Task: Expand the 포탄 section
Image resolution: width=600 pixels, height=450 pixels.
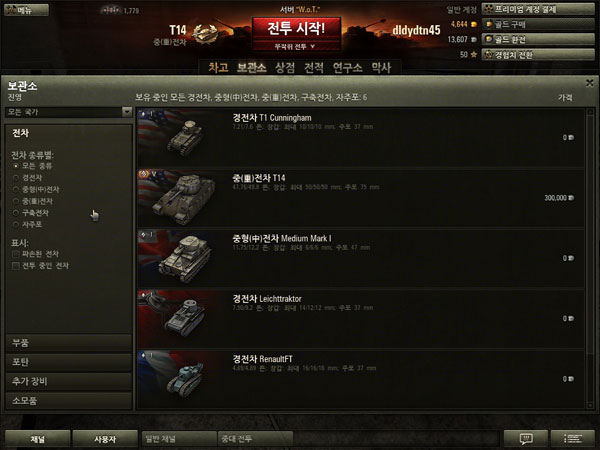Action: pyautogui.click(x=68, y=362)
